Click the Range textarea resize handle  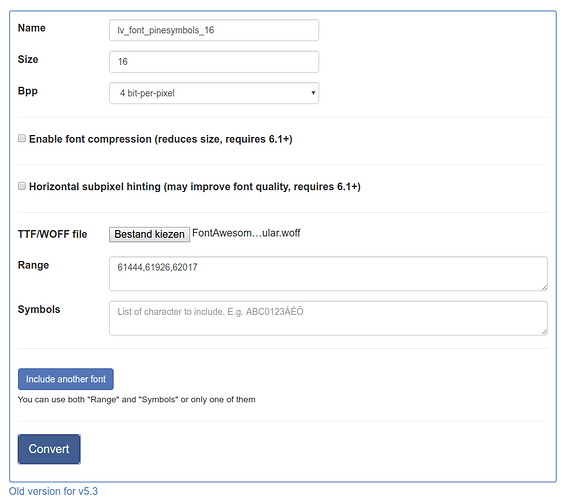click(544, 287)
